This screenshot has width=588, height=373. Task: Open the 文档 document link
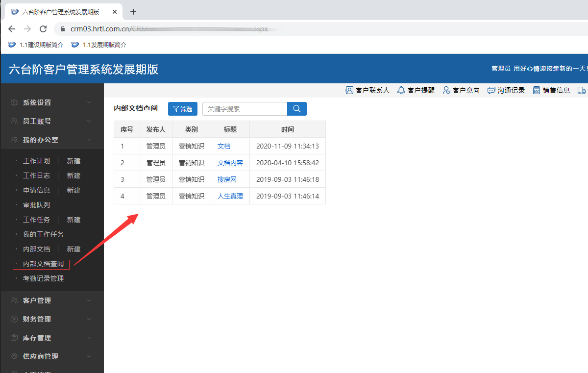[224, 146]
